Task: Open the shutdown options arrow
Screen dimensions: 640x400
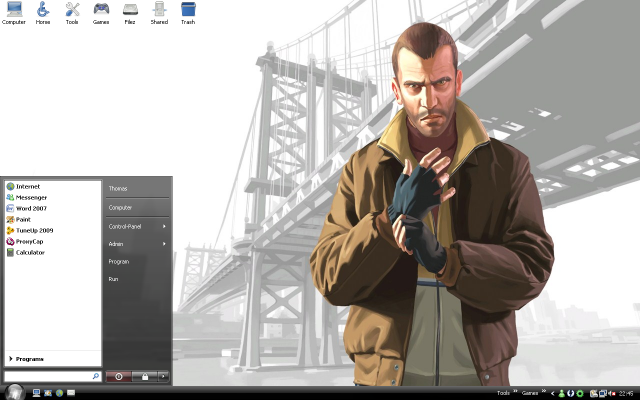Action: tap(163, 377)
